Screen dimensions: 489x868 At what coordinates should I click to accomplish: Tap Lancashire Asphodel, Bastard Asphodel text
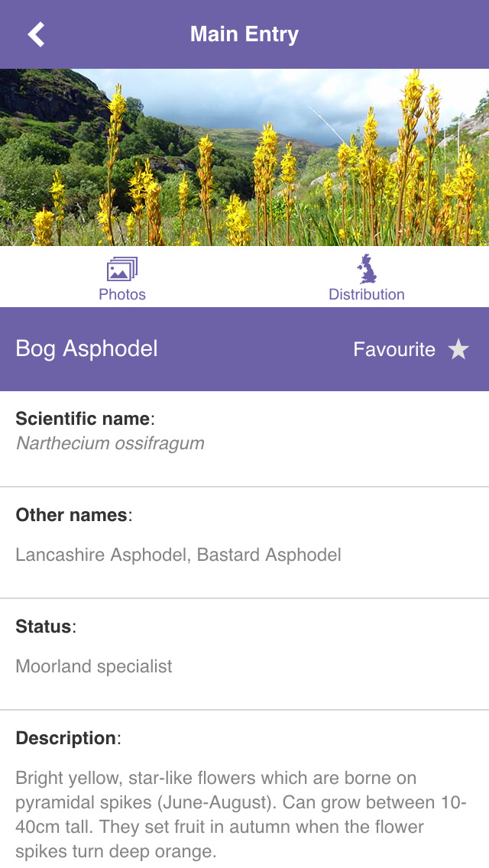coord(178,555)
